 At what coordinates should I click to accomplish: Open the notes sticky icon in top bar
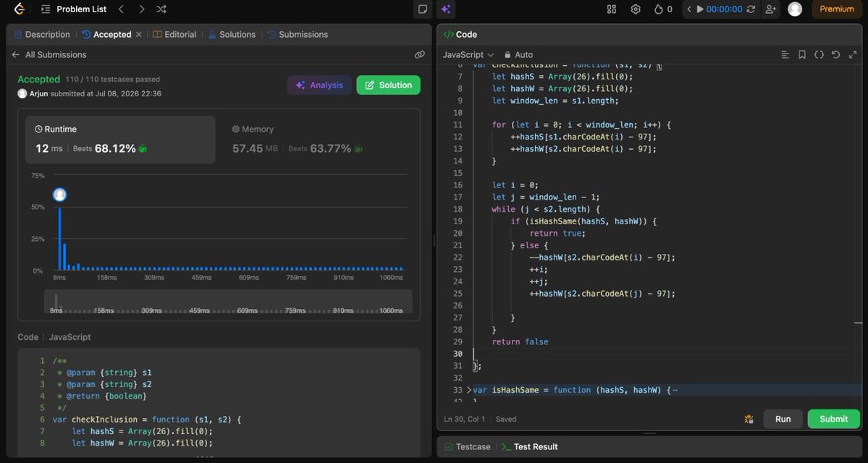[422, 9]
